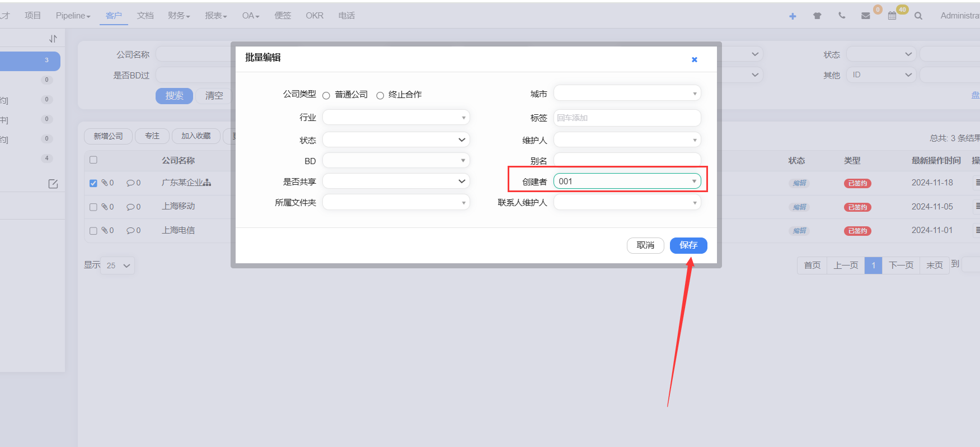Uncheck the 广东某企业 row checkbox
The width and height of the screenshot is (980, 447).
tap(93, 183)
